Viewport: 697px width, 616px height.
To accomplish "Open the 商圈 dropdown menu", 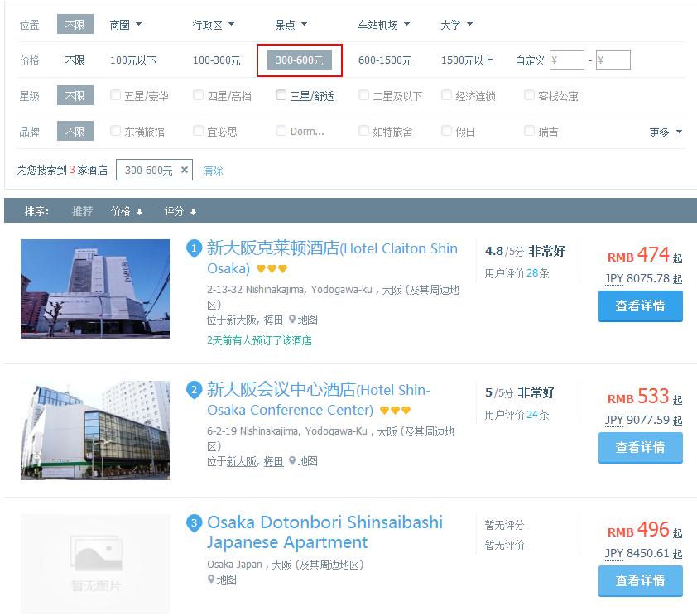I will click(123, 25).
